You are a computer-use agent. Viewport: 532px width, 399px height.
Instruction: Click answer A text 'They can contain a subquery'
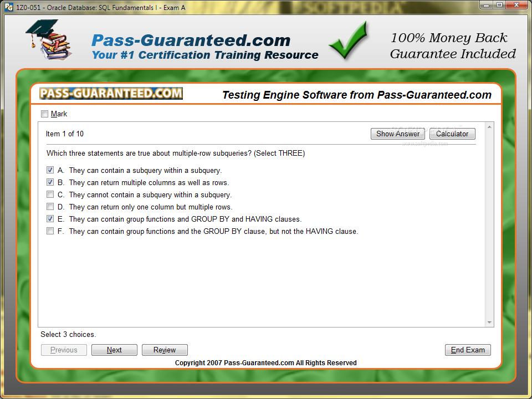(x=145, y=170)
